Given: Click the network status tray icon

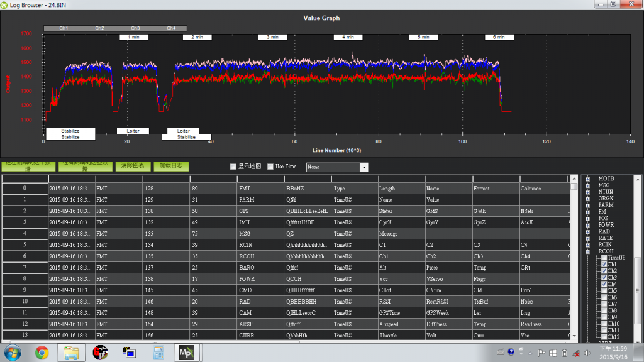Looking at the screenshot, I should click(576, 353).
